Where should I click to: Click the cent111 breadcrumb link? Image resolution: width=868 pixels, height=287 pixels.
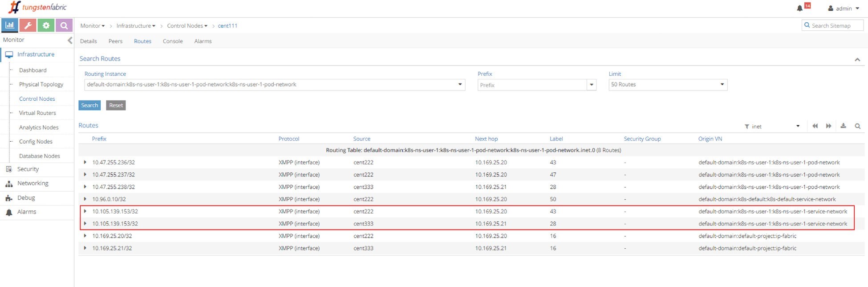pyautogui.click(x=227, y=26)
